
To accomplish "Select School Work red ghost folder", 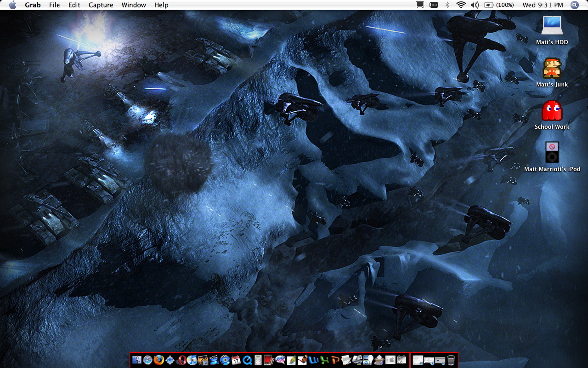I will click(552, 115).
